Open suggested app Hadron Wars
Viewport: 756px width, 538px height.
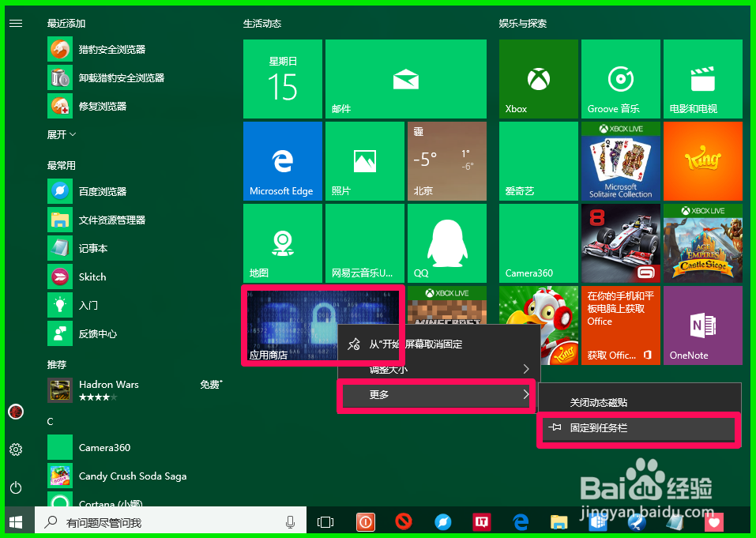(135, 390)
